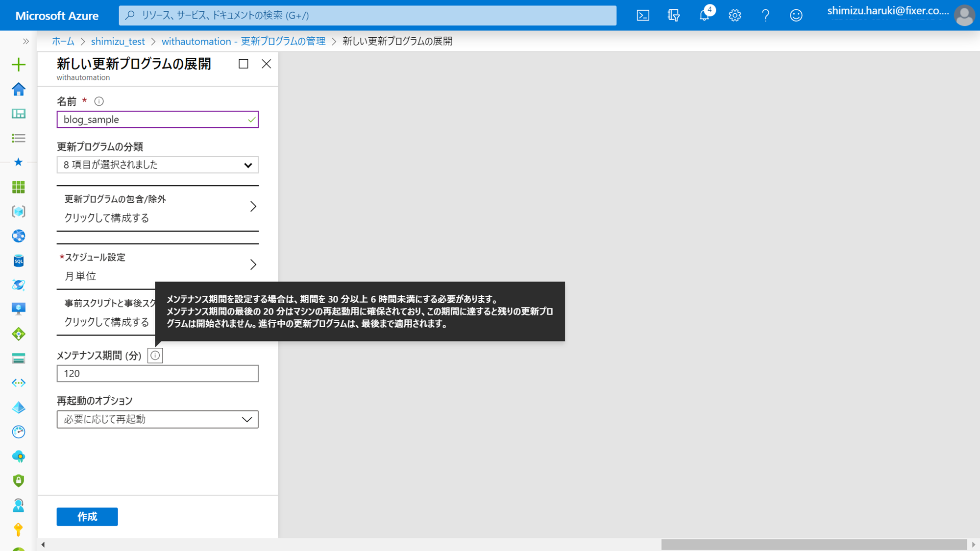Open the notifications bell
This screenshot has height=551, width=980.
704,15
